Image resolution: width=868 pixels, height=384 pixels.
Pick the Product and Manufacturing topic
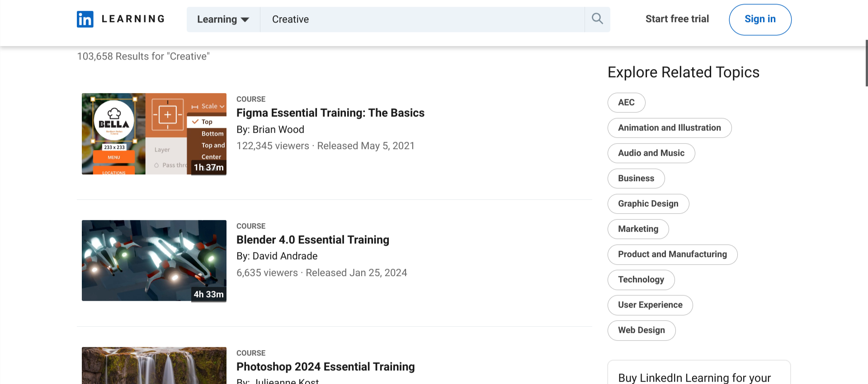point(672,254)
